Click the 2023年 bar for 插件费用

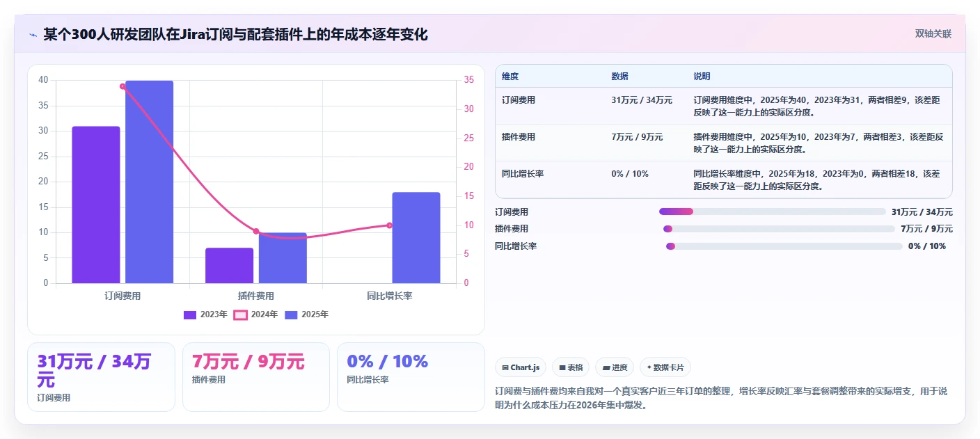230,265
